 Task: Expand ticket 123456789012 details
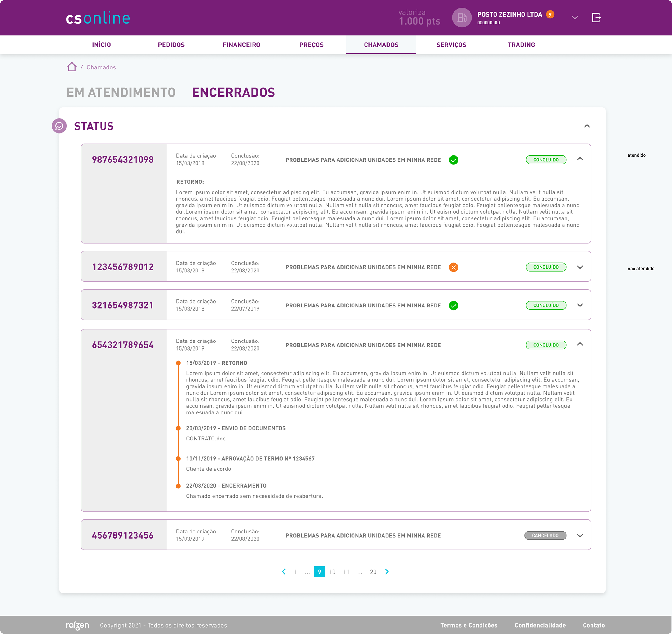coord(580,267)
